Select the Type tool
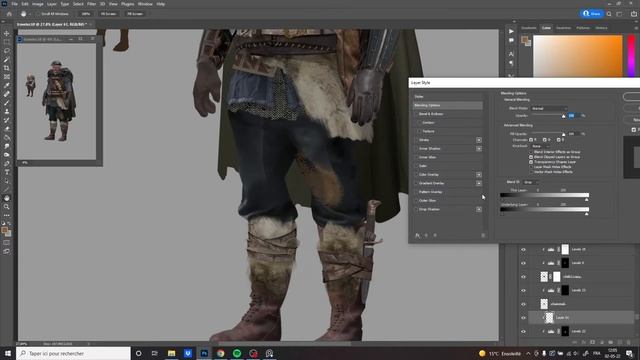Image resolution: width=640 pixels, height=360 pixels. pos(7,172)
